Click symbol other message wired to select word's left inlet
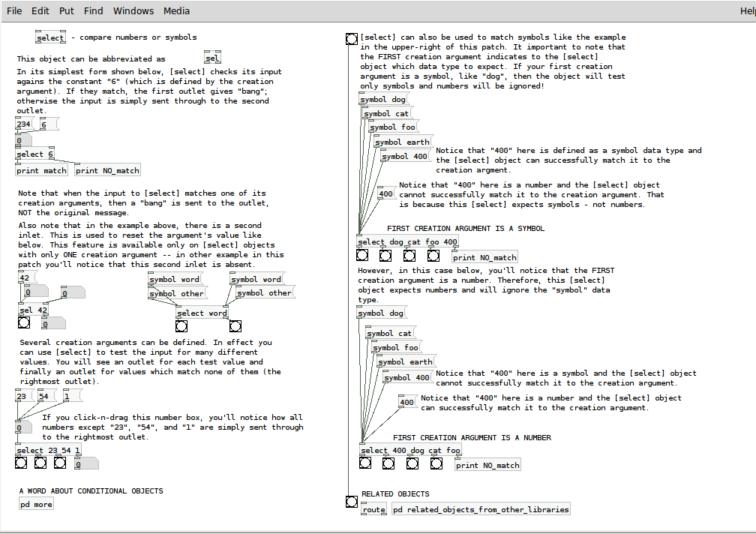The image size is (756, 534). (178, 293)
